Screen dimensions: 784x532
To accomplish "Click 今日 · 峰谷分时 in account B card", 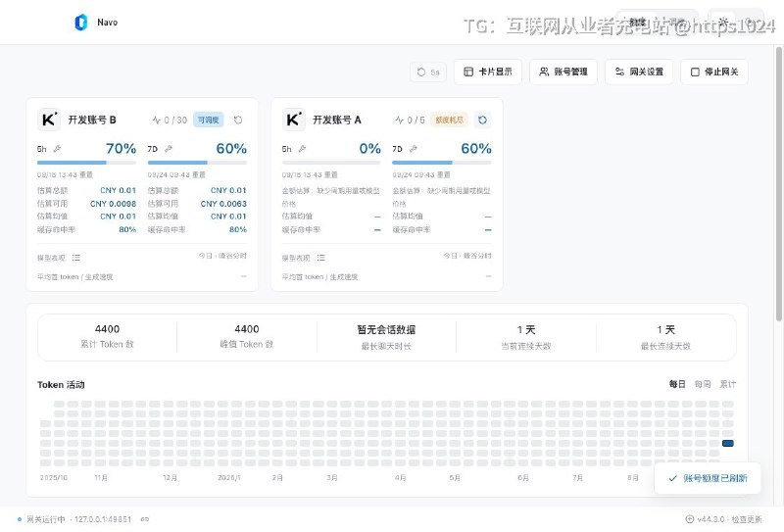I will point(222,256).
